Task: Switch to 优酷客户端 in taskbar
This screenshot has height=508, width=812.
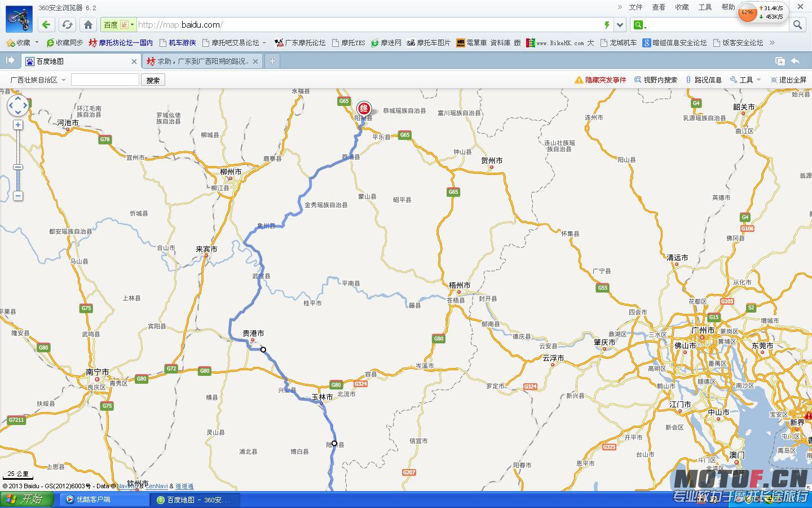Action: [103, 500]
